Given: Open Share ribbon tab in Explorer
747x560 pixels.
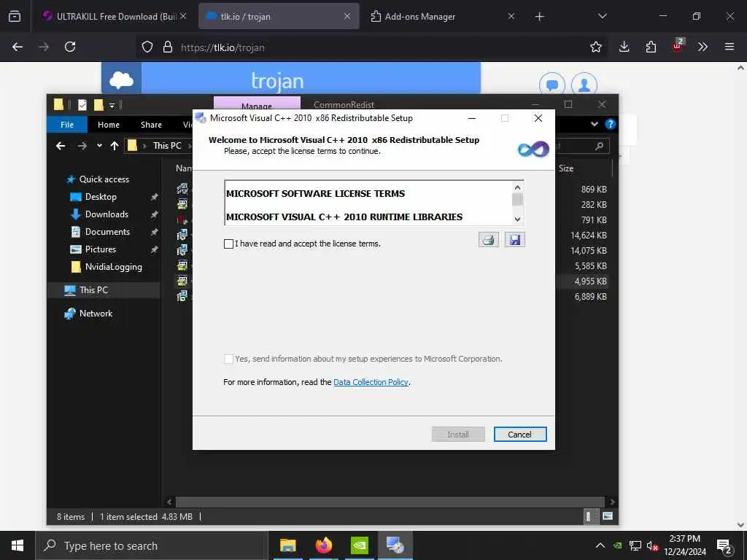Looking at the screenshot, I should click(x=151, y=125).
